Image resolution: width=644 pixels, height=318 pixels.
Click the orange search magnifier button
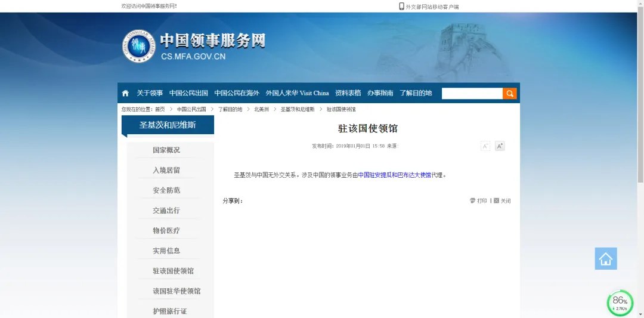pyautogui.click(x=510, y=93)
